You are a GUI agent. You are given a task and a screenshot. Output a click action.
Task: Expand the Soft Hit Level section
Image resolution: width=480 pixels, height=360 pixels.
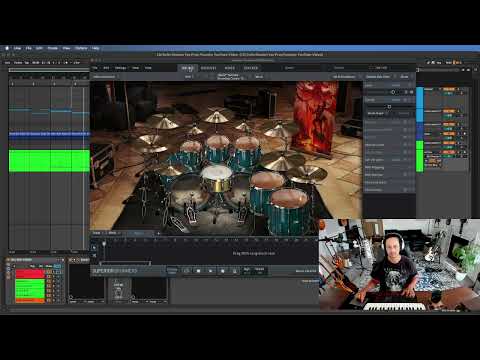point(376,160)
